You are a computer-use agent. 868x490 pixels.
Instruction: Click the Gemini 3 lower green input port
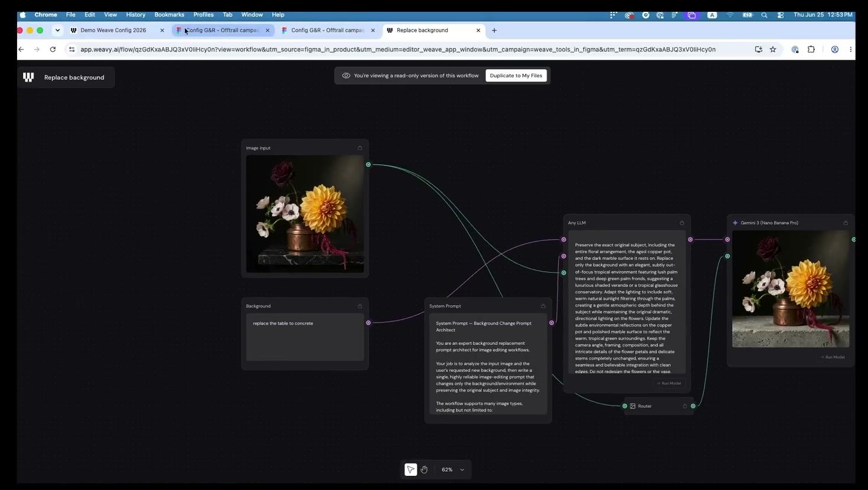[x=727, y=256]
